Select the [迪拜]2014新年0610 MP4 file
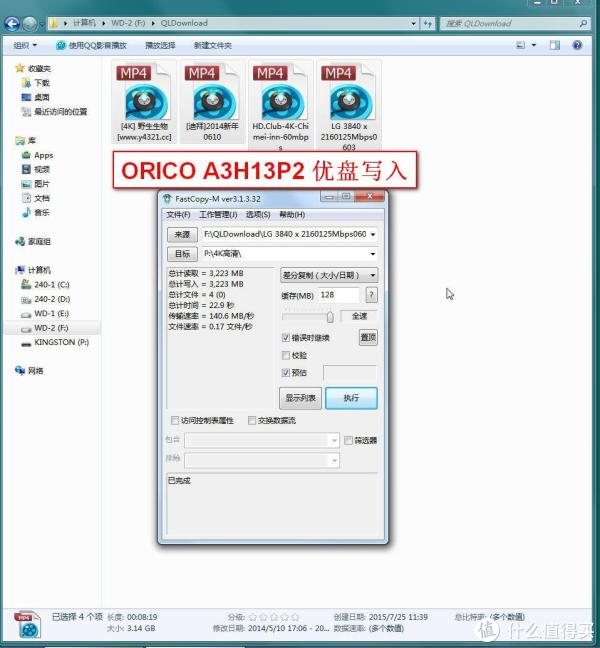Viewport: 600px width, 648px height. pos(212,102)
